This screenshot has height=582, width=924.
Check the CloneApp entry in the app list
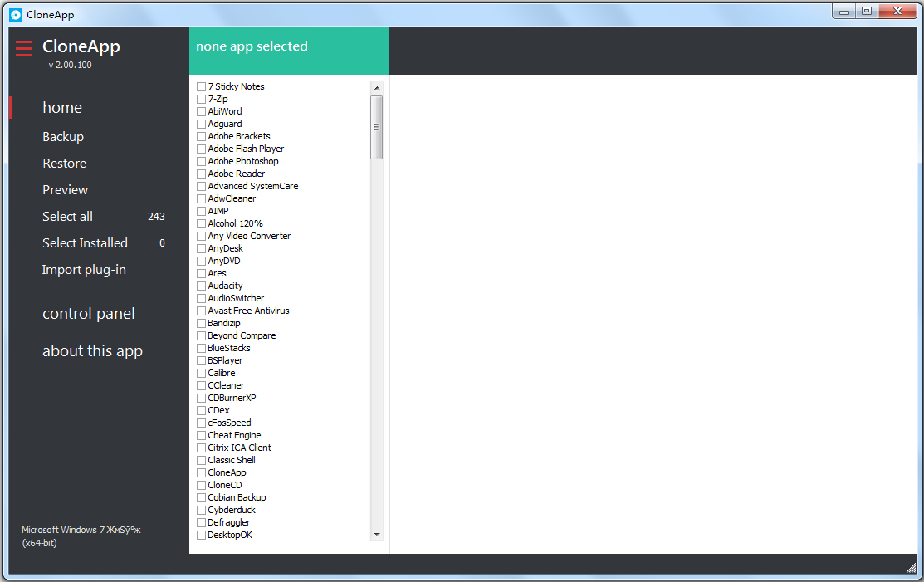click(202, 473)
